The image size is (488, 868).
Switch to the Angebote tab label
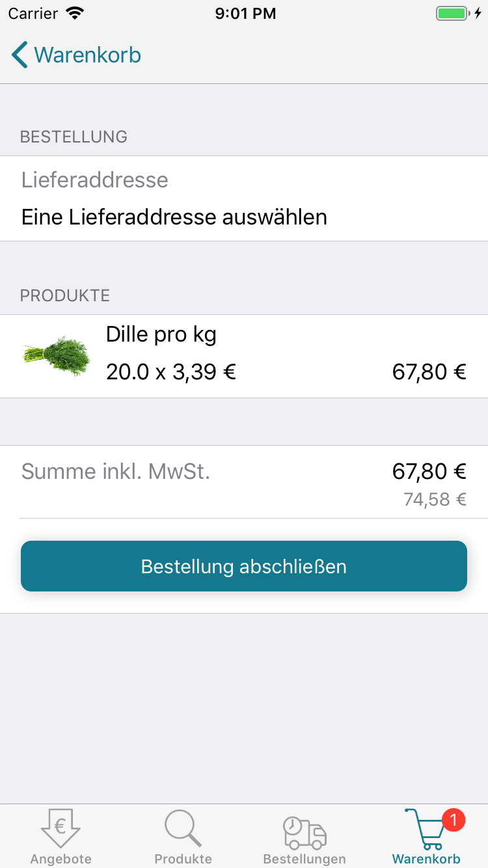(61, 859)
